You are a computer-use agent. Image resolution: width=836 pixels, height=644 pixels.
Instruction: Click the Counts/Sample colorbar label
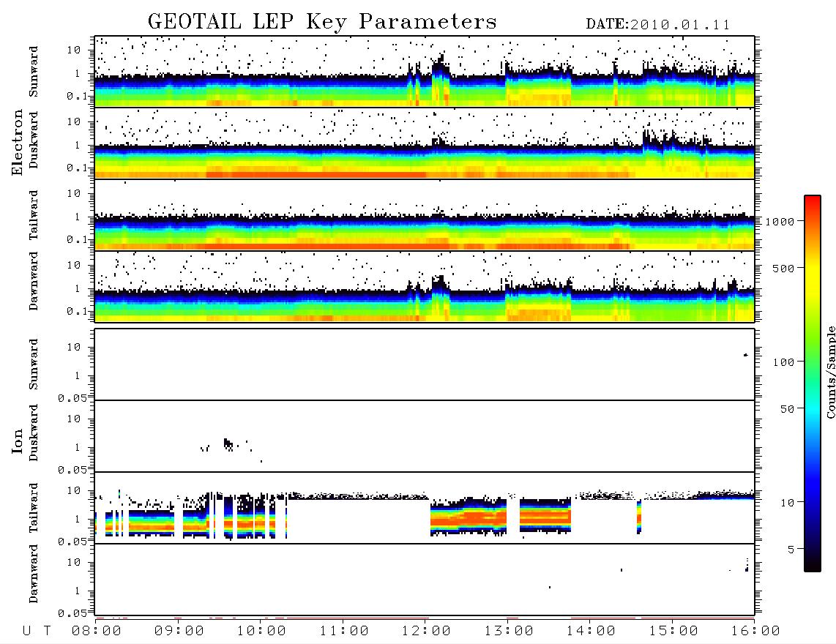pyautogui.click(x=830, y=372)
